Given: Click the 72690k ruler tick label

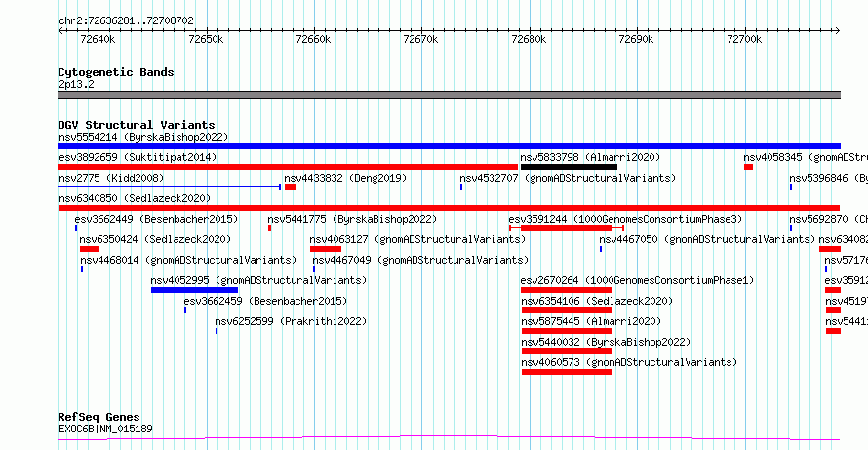Looking at the screenshot, I should 636,39.
